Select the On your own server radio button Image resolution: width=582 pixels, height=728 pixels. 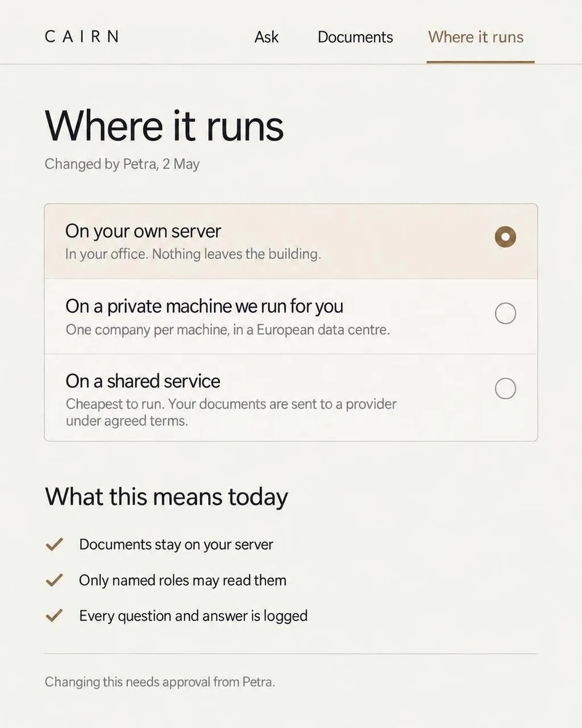pos(505,237)
